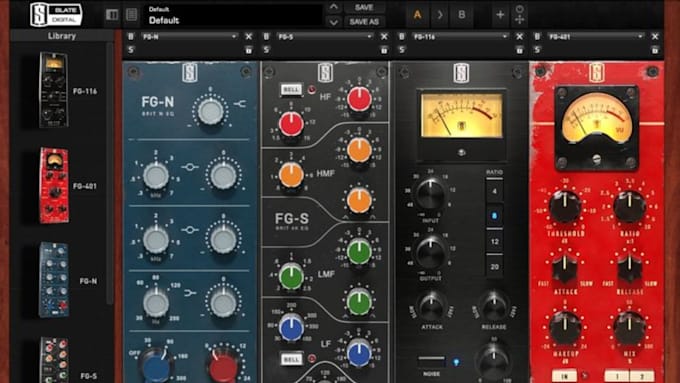Click FG-S red HF gain knob
The height and width of the screenshot is (383, 680).
[x=359, y=98]
